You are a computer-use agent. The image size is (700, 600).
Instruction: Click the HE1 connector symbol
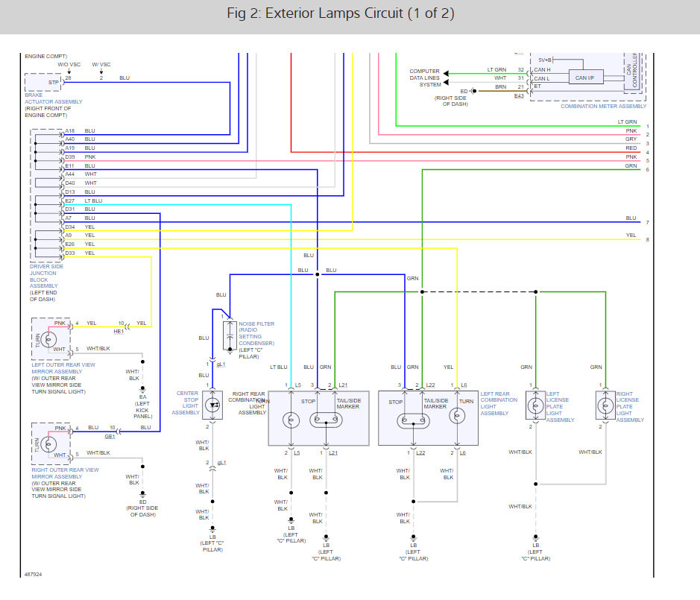(127, 326)
